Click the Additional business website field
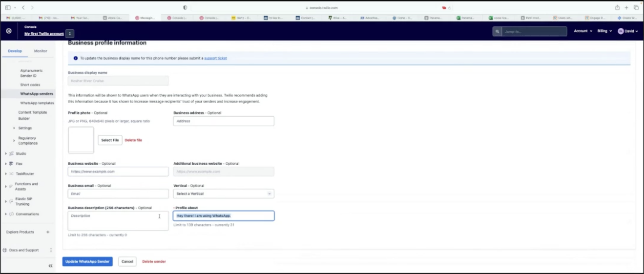Image resolution: width=644 pixels, height=274 pixels. pyautogui.click(x=223, y=172)
